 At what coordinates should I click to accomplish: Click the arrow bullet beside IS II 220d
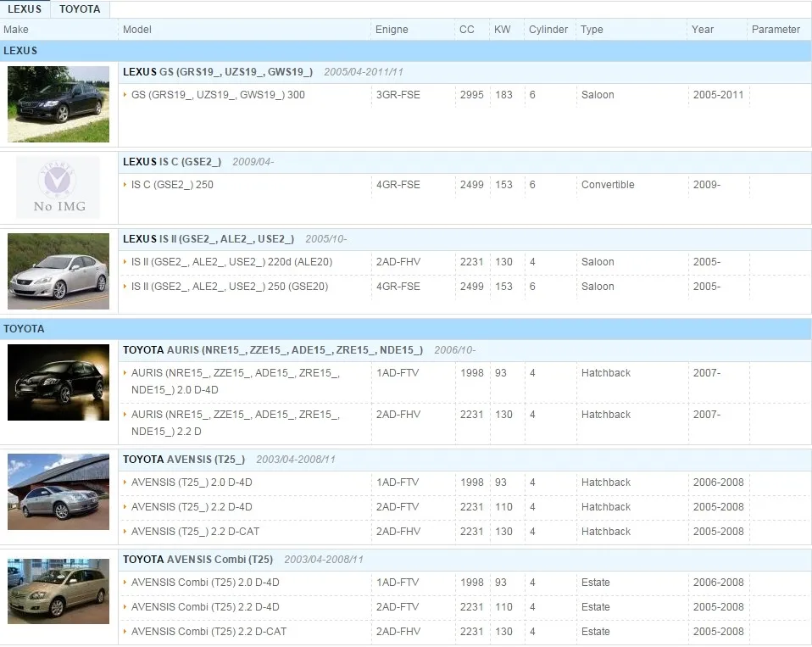[x=125, y=261]
